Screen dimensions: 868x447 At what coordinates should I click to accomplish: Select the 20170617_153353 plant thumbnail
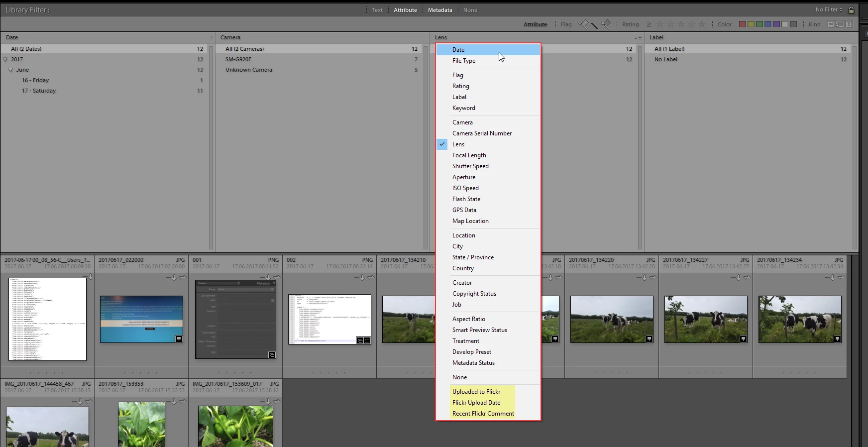pos(141,425)
